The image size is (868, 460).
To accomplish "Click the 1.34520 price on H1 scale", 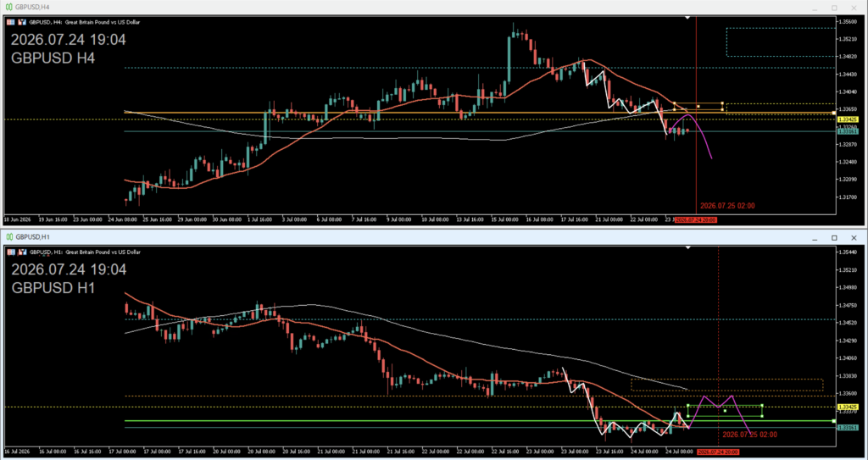I will click(849, 323).
